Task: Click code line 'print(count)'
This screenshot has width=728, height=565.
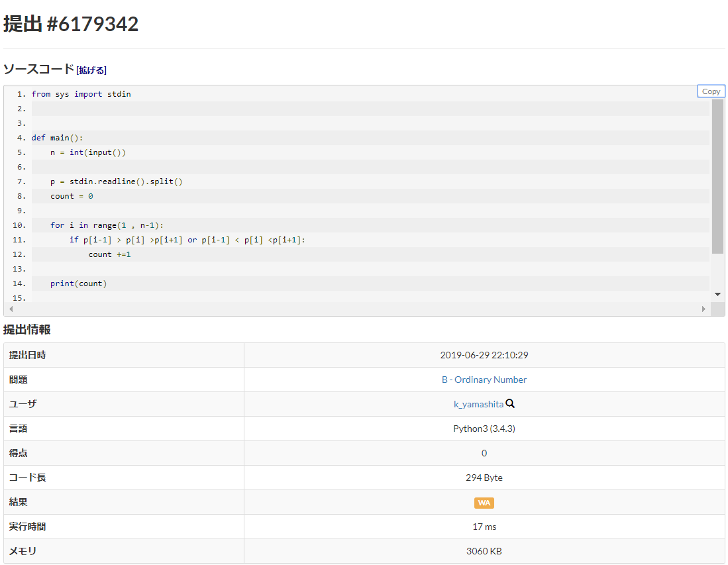Action: click(78, 283)
